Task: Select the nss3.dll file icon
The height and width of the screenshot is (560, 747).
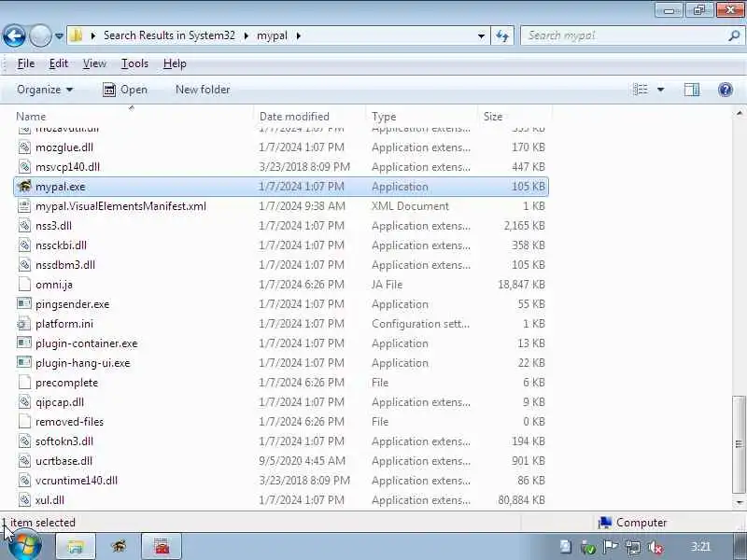Action: pos(24,226)
